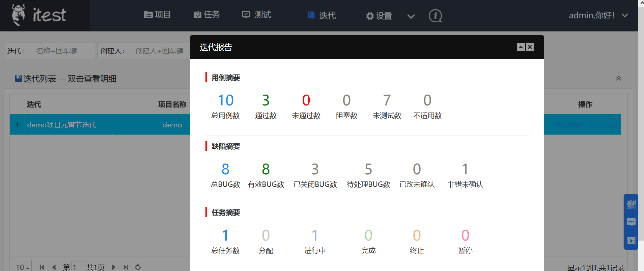
Task: Click the 已关闭BUG数 value 3
Action: (x=315, y=169)
